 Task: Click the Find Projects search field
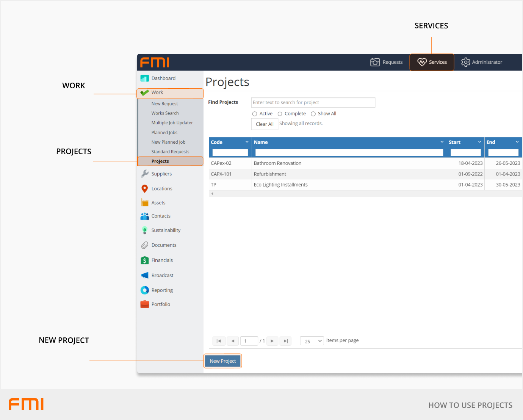tap(313, 103)
